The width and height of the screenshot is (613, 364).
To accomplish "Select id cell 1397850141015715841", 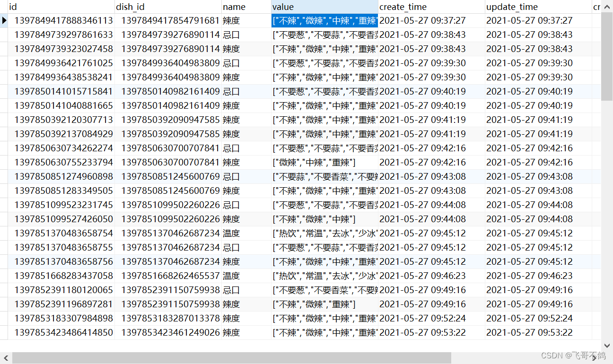I will [x=61, y=91].
